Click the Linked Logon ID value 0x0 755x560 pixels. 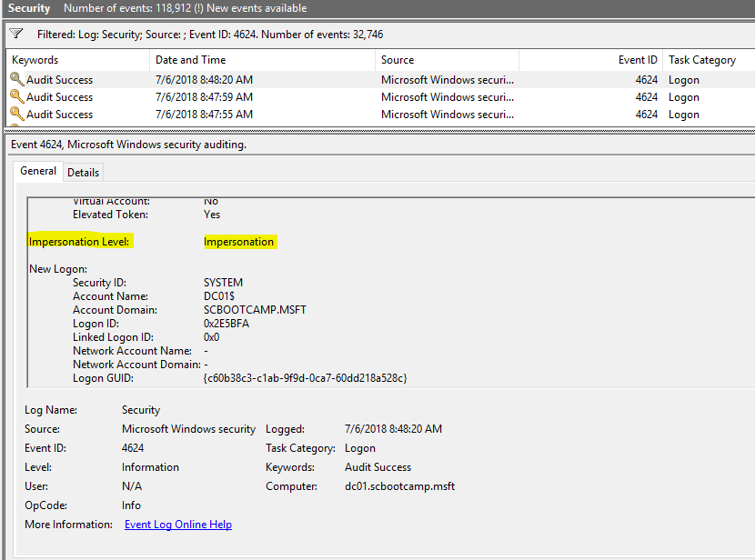click(211, 337)
